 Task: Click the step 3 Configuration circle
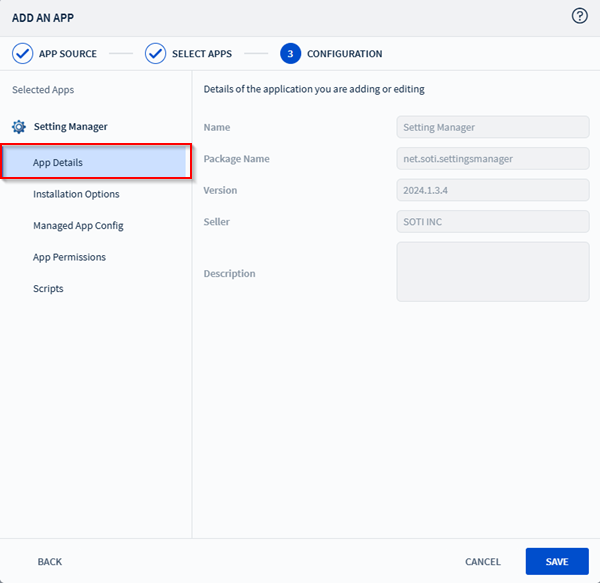click(290, 54)
